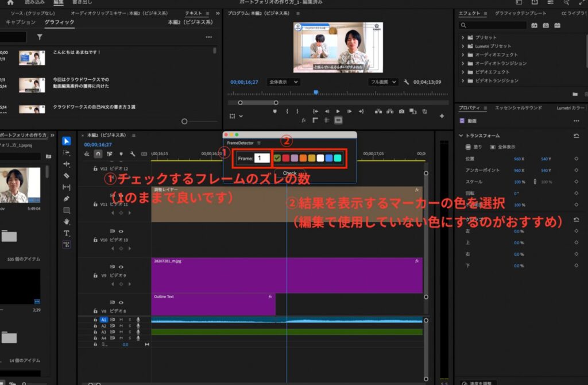Open the 読み込み workspace tab
The height and width of the screenshot is (385, 588).
(34, 2)
